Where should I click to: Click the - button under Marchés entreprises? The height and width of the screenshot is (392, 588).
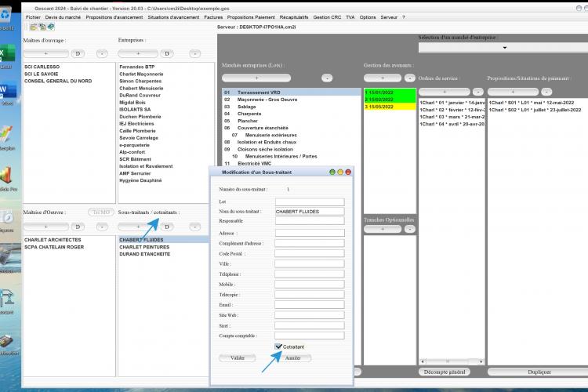(327, 78)
